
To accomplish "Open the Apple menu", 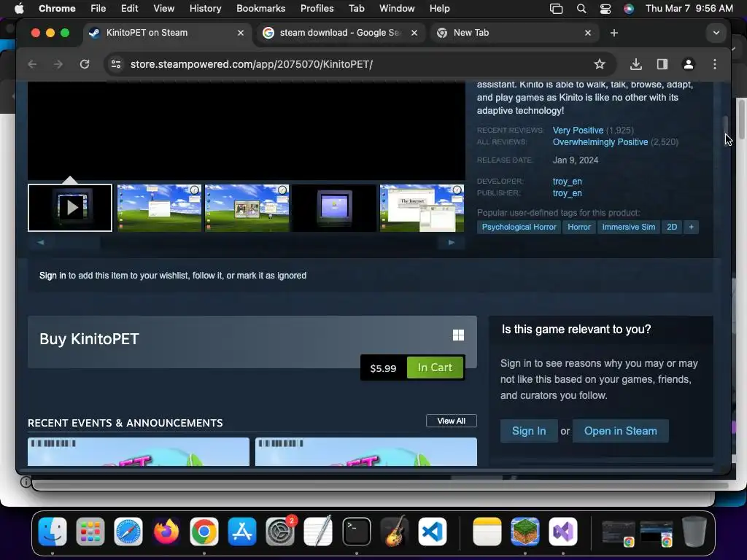I will (19, 8).
